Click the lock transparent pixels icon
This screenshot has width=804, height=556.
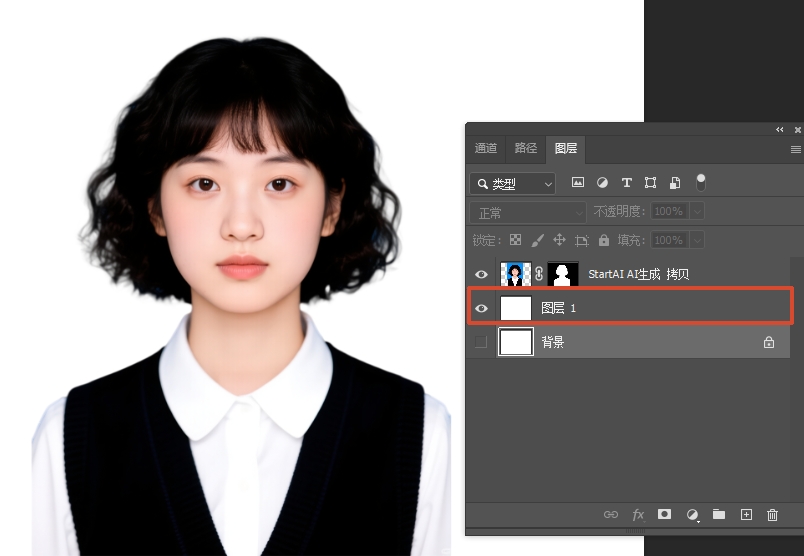[515, 240]
